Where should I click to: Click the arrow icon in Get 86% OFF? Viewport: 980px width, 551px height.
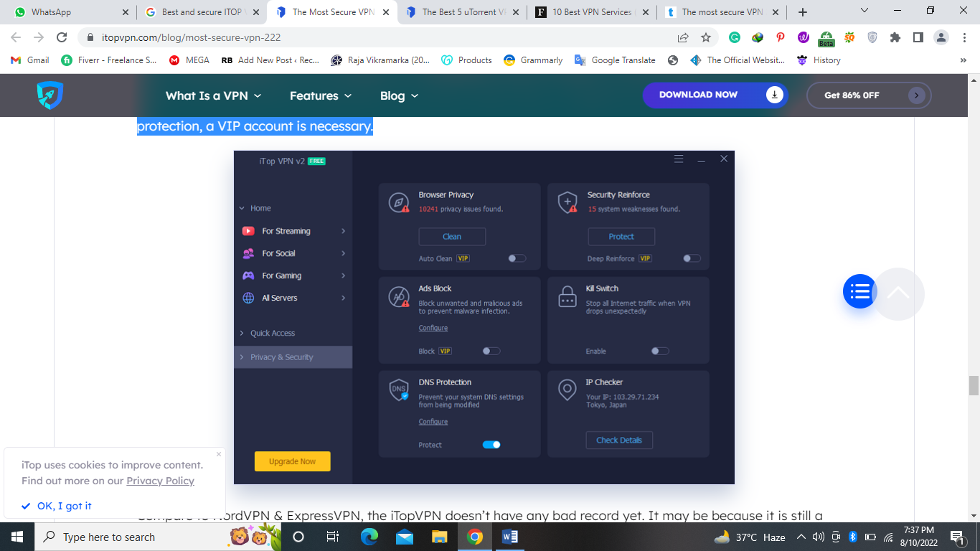coord(916,95)
